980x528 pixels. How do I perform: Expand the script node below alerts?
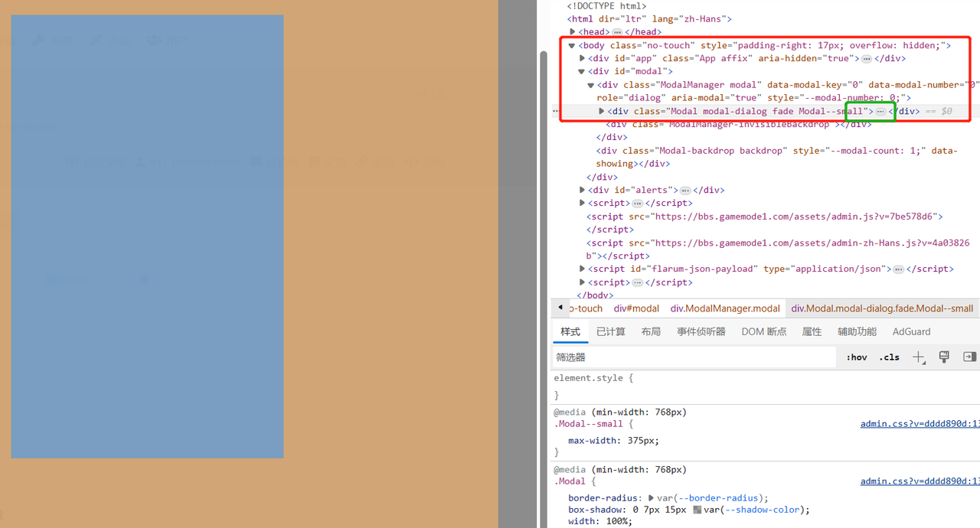tap(583, 203)
